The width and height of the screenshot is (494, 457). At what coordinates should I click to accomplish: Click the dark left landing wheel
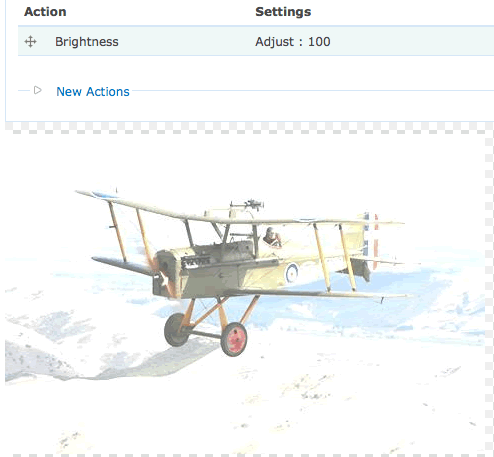pos(175,330)
